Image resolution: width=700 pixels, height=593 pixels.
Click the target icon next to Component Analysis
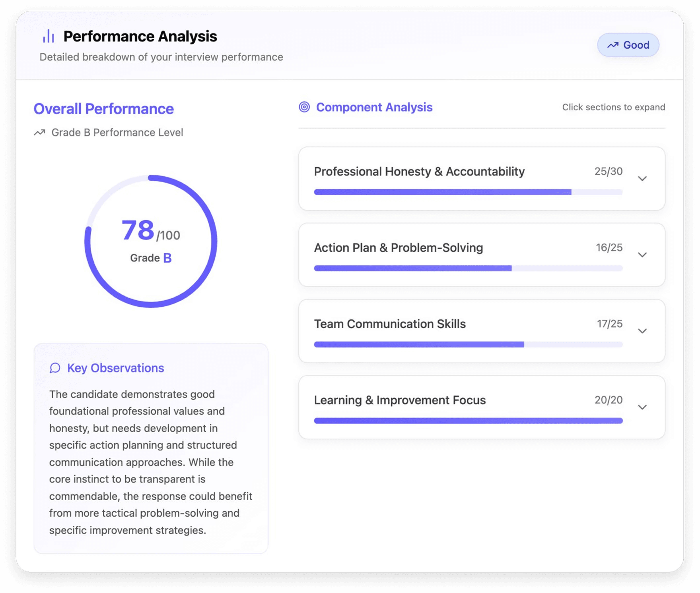[304, 107]
